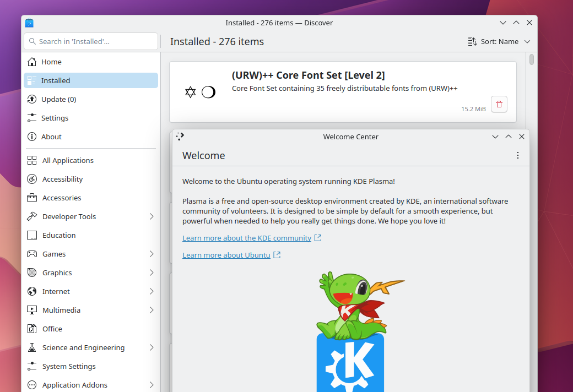573x392 pixels.
Task: Click external link icon after KDE community link
Action: pyautogui.click(x=318, y=238)
